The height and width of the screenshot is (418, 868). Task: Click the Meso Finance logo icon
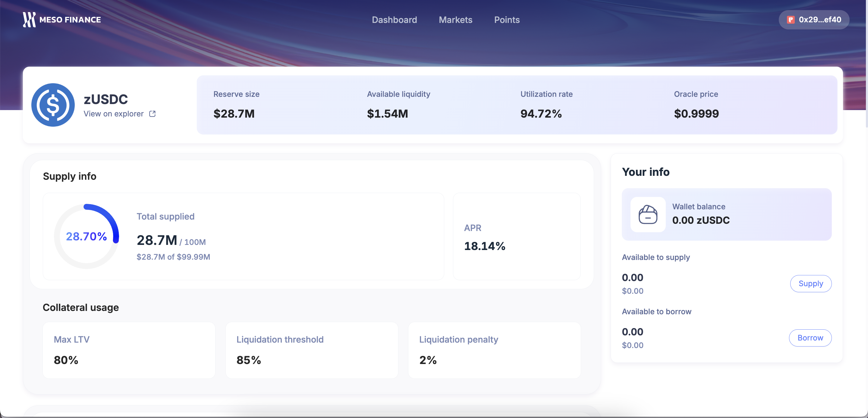click(x=29, y=20)
